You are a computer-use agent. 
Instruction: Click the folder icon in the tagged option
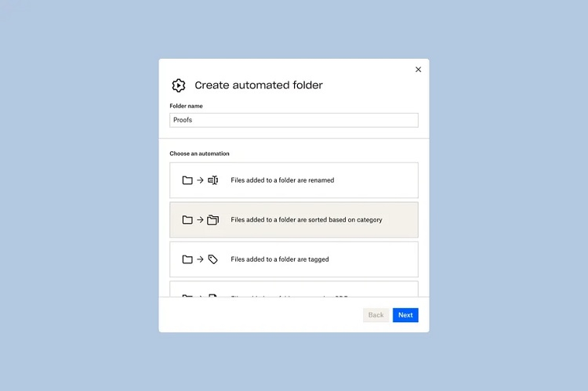point(187,259)
